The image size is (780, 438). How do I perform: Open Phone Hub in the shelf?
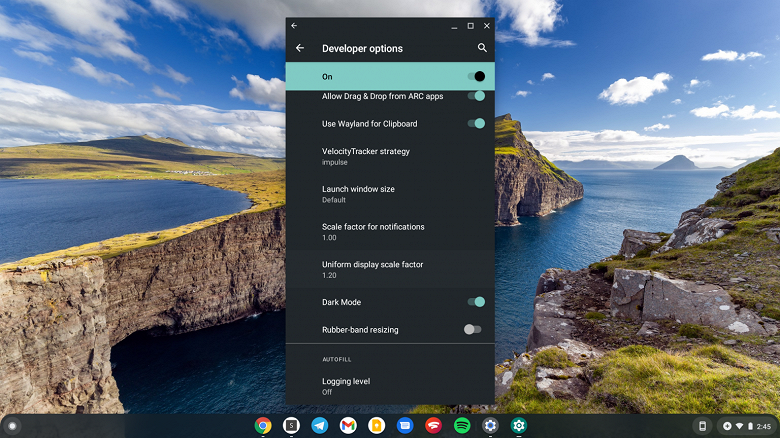702,426
